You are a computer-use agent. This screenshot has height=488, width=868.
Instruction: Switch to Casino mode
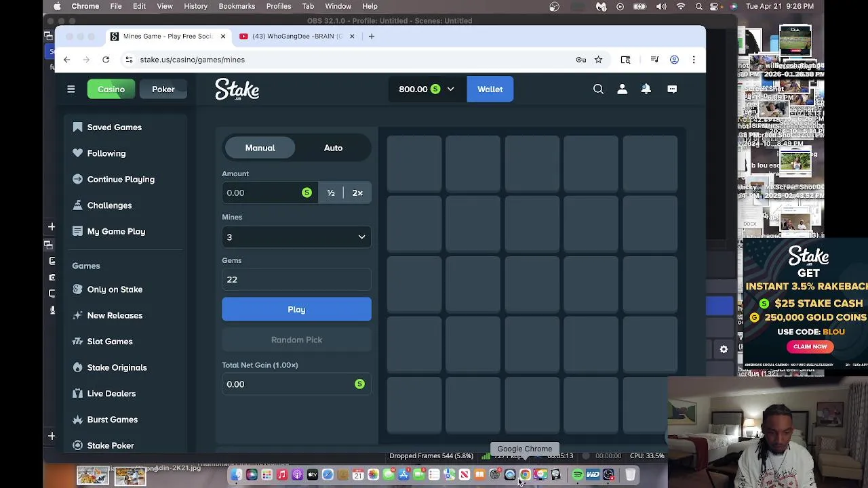111,89
